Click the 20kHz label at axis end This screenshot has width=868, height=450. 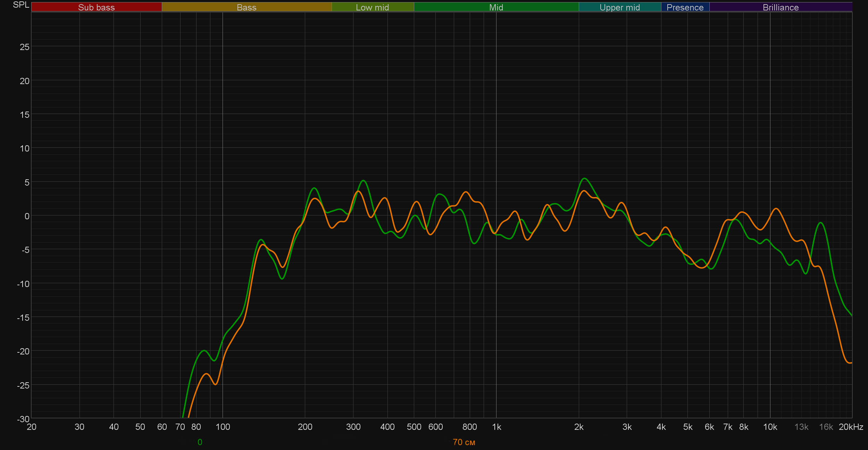851,427
